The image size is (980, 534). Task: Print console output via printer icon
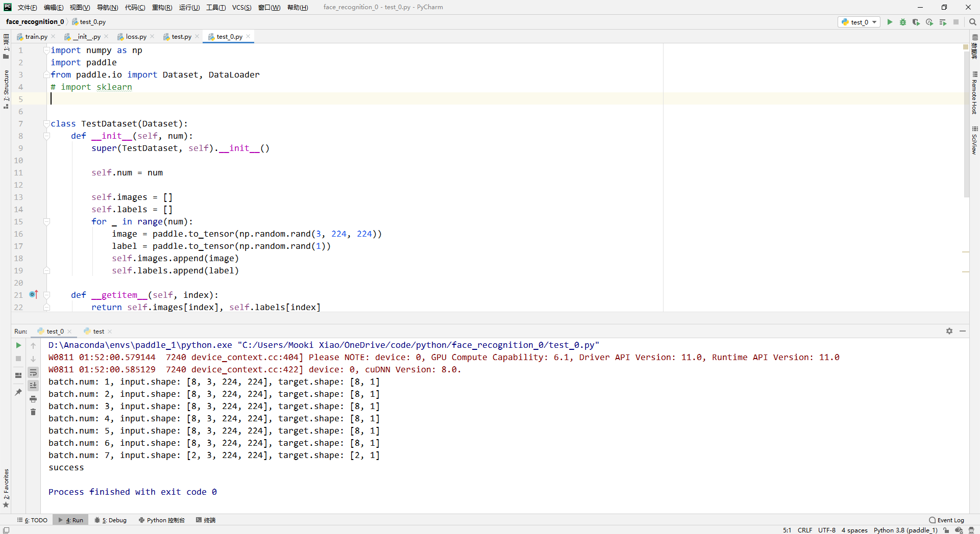coord(33,399)
